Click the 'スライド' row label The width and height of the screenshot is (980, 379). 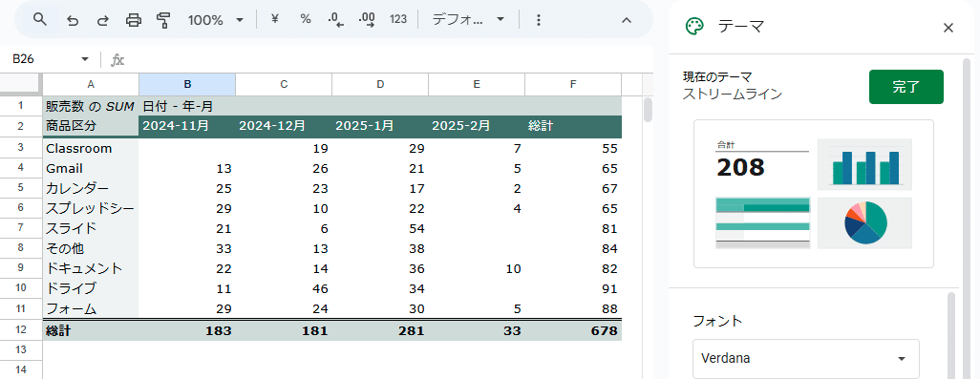91,228
